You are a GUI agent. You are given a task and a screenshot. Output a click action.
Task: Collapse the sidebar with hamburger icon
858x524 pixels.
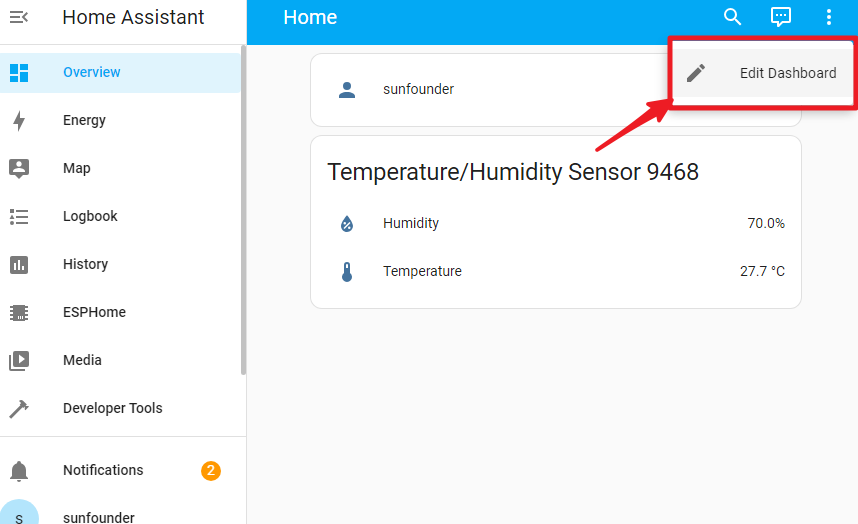[19, 18]
